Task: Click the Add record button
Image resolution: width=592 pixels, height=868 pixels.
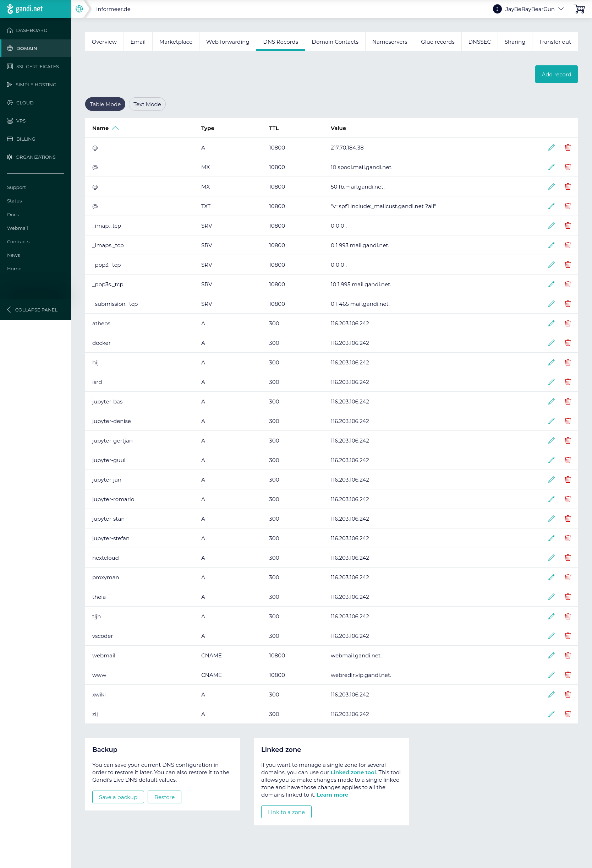Action: pos(556,74)
